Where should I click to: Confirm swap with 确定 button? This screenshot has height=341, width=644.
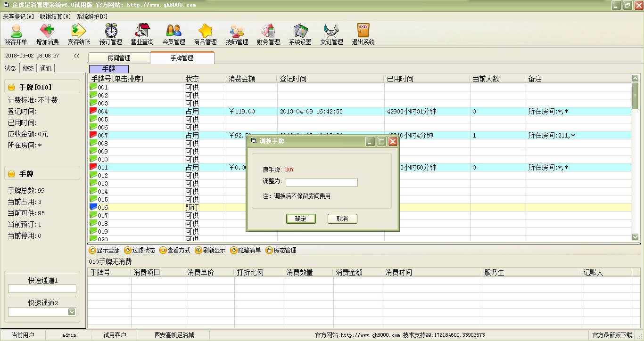[x=301, y=219]
